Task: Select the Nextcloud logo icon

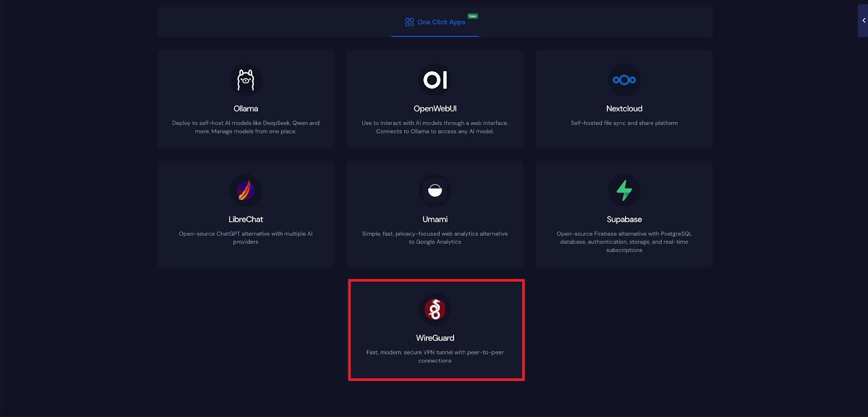Action: pyautogui.click(x=624, y=80)
